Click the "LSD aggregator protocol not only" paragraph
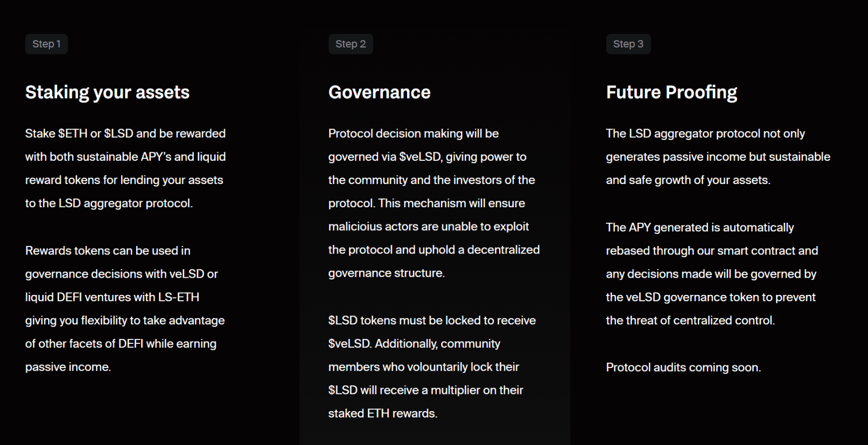868x445 pixels. point(718,157)
